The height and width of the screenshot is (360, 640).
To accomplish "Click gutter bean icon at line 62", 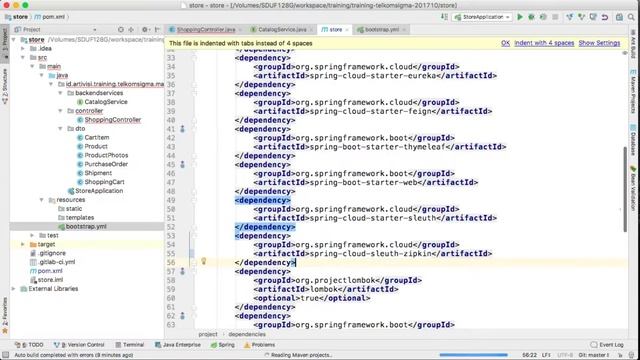I will (x=182, y=316).
